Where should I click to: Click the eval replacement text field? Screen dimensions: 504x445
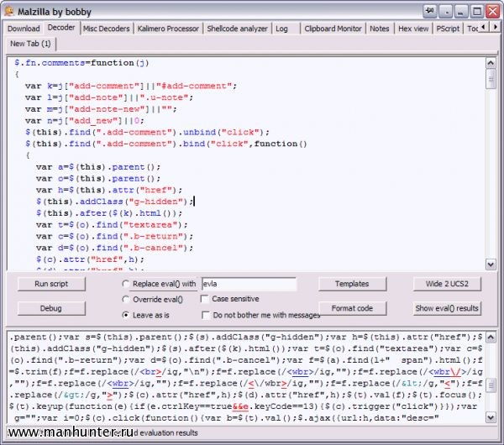[x=248, y=285]
